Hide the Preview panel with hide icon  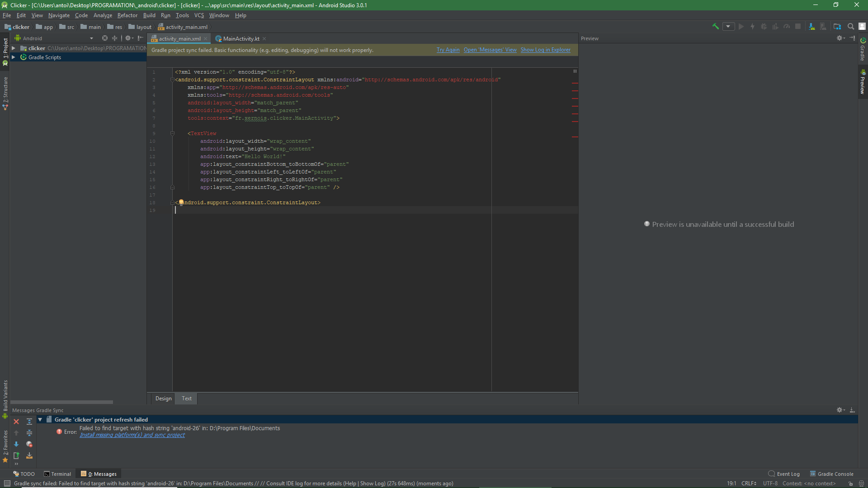tap(852, 38)
